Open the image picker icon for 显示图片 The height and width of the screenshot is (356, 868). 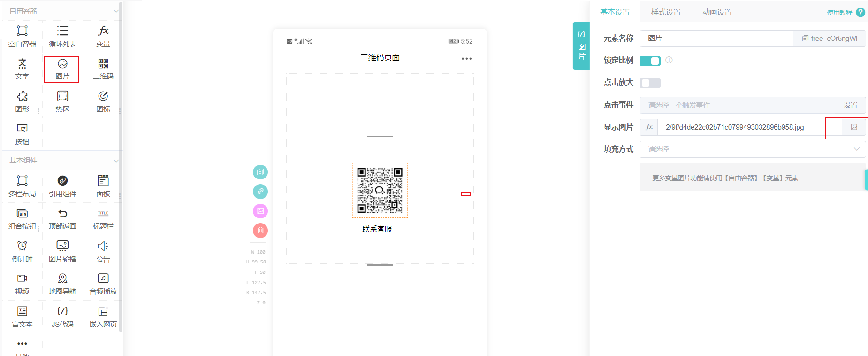point(854,127)
